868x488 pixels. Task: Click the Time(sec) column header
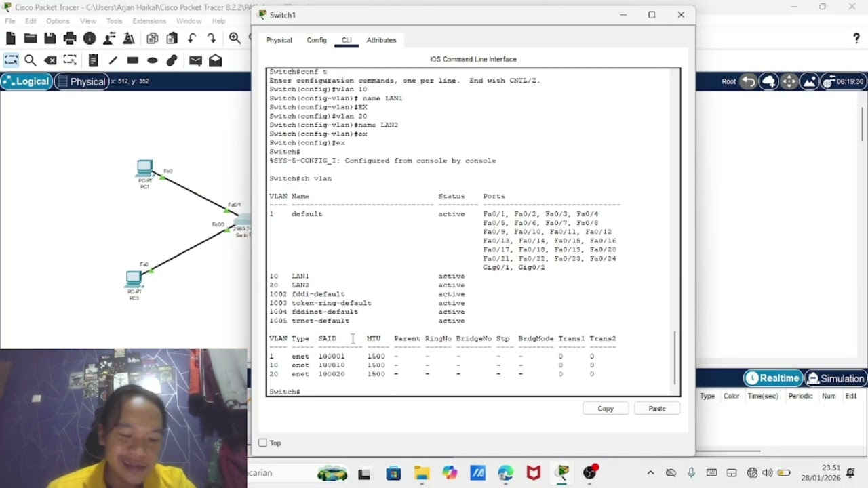[x=763, y=396]
